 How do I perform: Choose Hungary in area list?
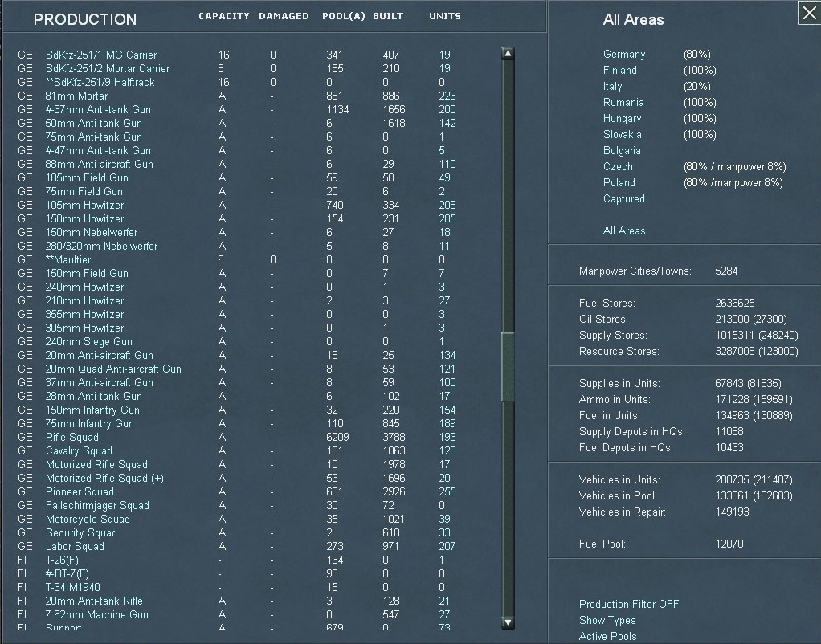pos(622,118)
